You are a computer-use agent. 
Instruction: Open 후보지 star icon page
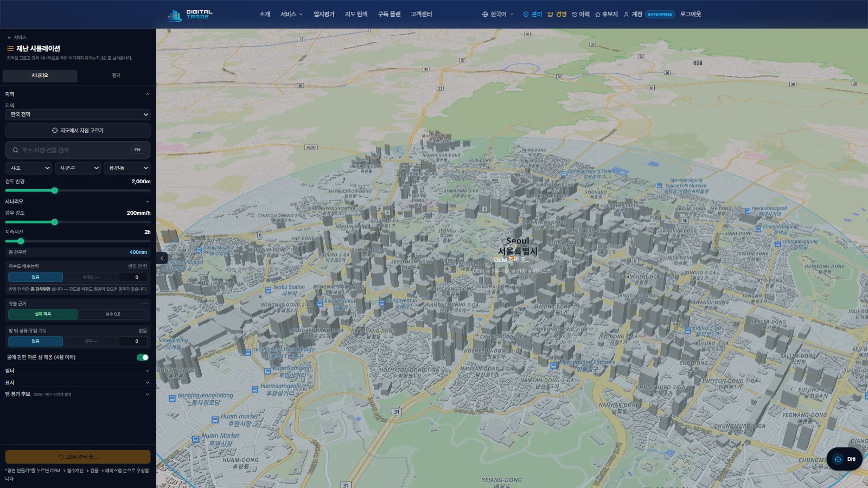coord(598,14)
